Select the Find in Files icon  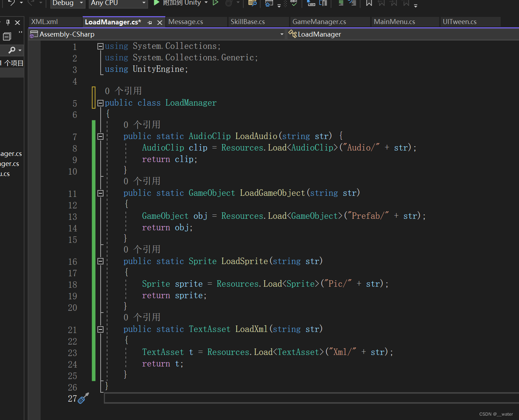click(252, 4)
